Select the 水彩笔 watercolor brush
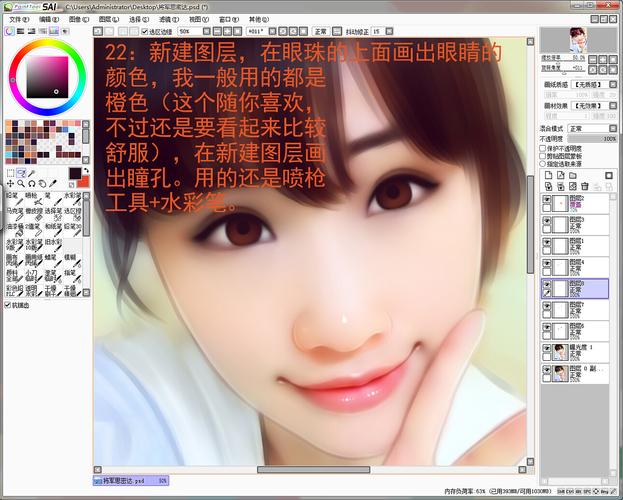This screenshot has height=500, width=623. click(69, 198)
